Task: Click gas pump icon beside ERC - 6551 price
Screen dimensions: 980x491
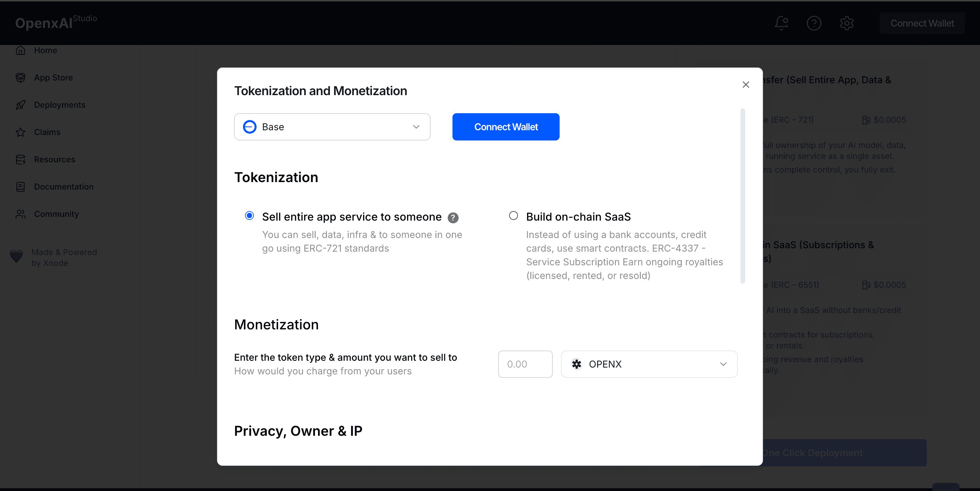Action: [866, 285]
